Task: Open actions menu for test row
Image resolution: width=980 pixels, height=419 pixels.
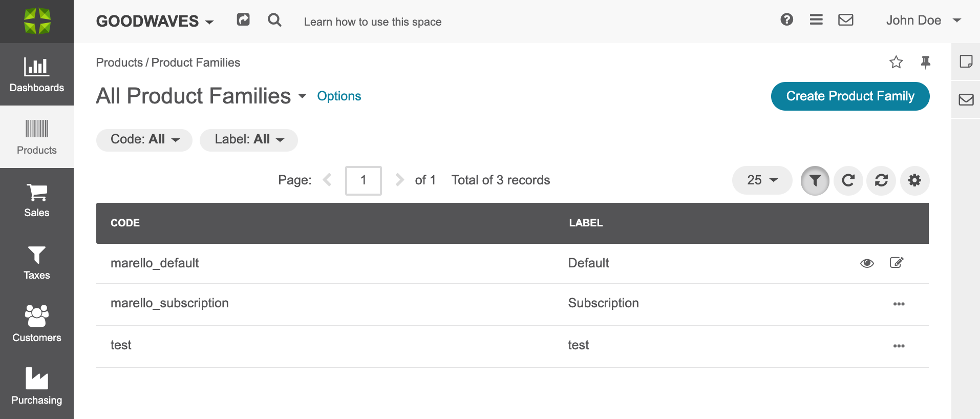Action: point(899,346)
